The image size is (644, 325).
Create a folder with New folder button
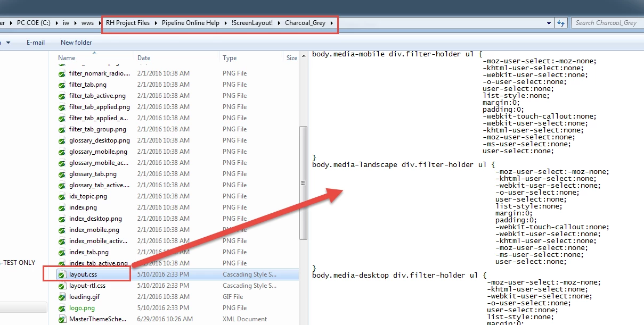pos(76,43)
